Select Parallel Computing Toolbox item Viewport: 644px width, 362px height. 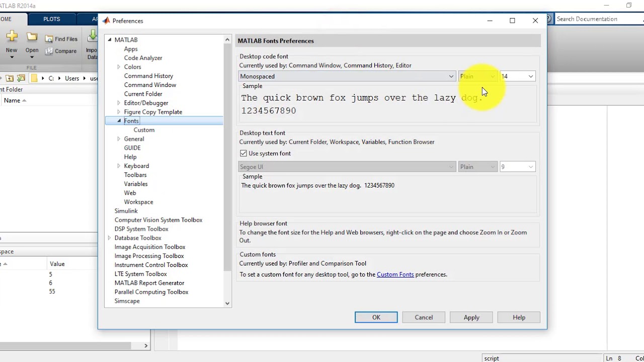point(151,292)
